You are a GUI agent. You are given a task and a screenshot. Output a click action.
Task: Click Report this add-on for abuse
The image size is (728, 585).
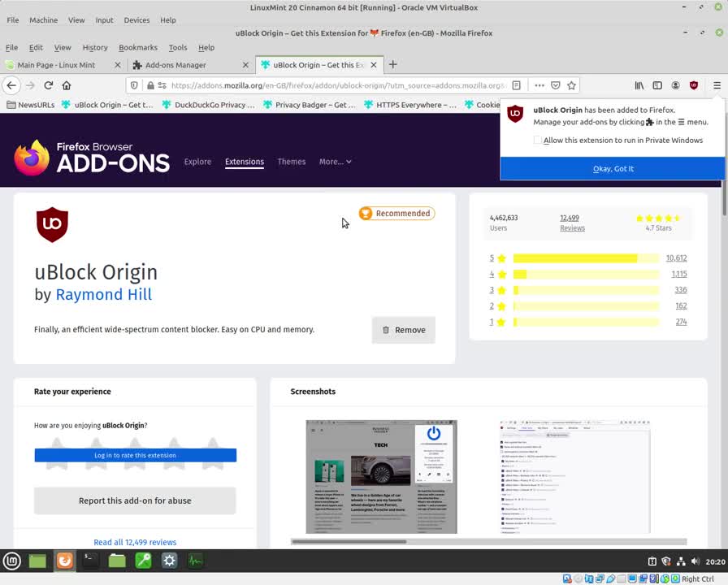135,500
